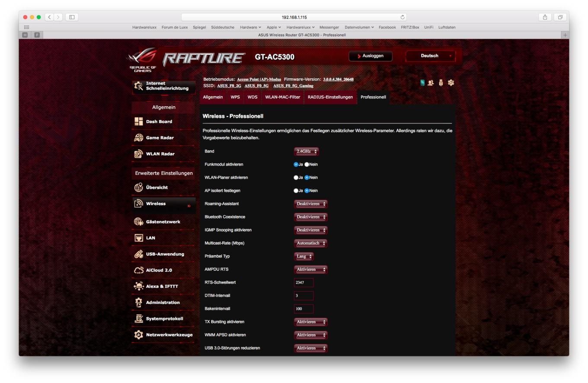
Task: Open the Deutsch language dropdown
Action: pyautogui.click(x=430, y=56)
